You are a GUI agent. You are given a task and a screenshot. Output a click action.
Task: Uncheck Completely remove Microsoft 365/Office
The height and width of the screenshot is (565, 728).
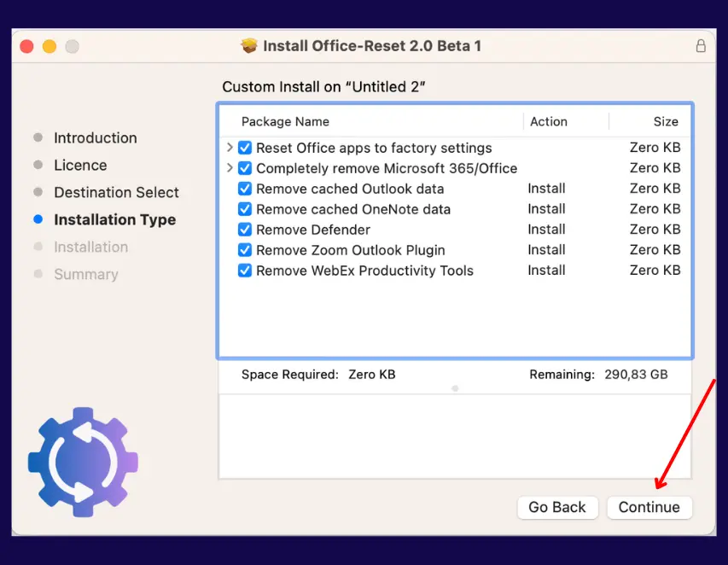[x=245, y=168]
